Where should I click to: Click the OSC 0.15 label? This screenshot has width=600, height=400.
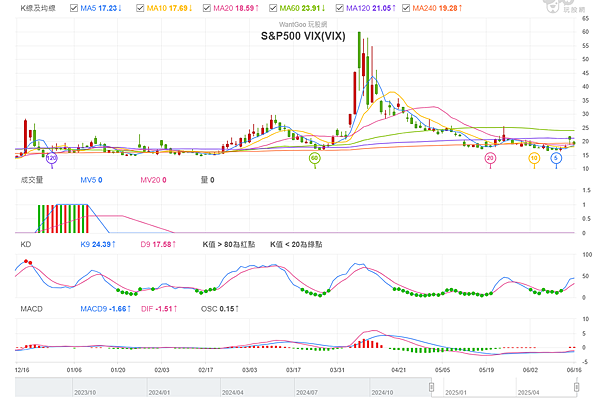pyautogui.click(x=220, y=309)
